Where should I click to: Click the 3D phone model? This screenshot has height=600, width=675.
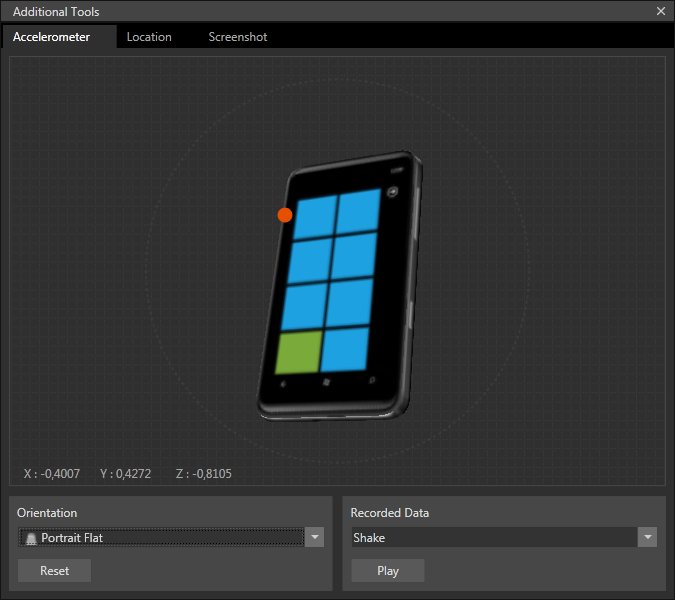tap(340, 285)
